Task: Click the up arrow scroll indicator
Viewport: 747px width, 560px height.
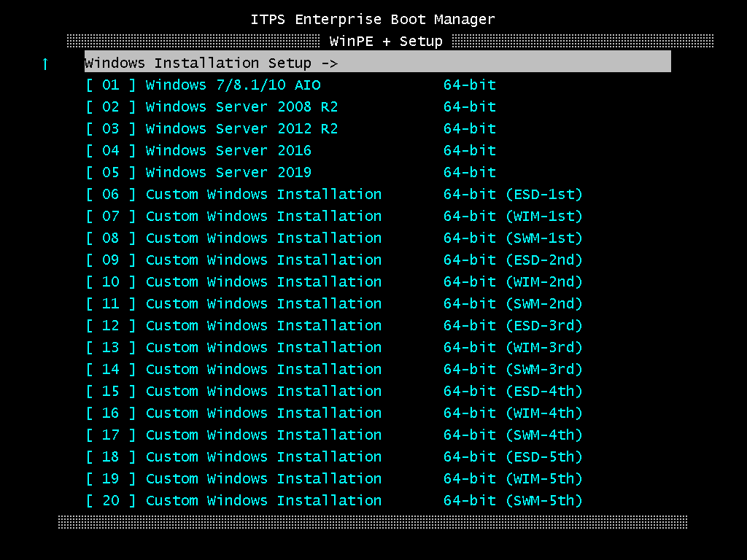Action: (45, 63)
